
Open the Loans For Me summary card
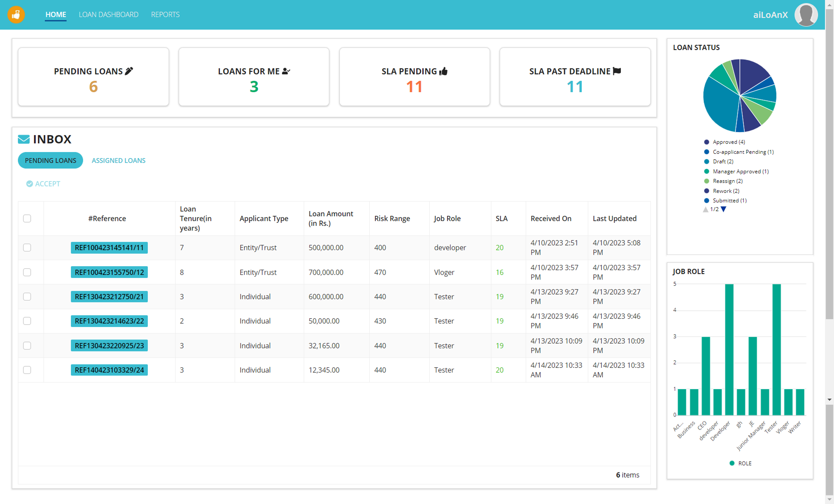tap(254, 77)
